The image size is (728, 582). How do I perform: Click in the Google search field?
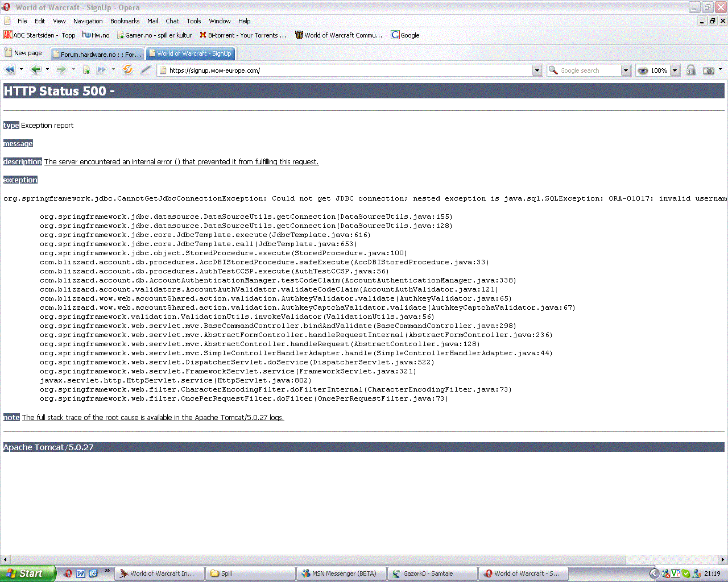coord(589,70)
